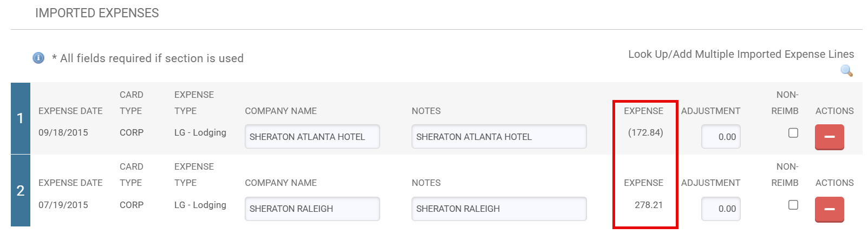
Task: Edit company name field for Sheraton Atlanta Hotel
Action: [x=312, y=137]
